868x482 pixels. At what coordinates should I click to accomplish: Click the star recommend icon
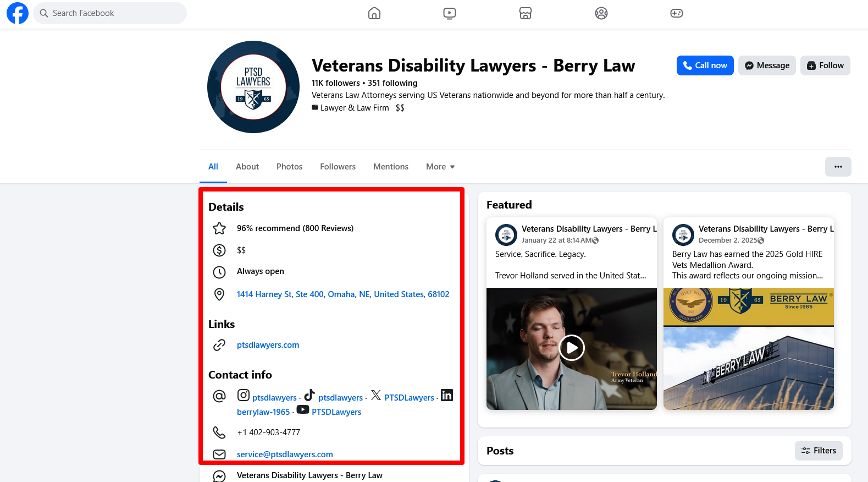(x=219, y=228)
